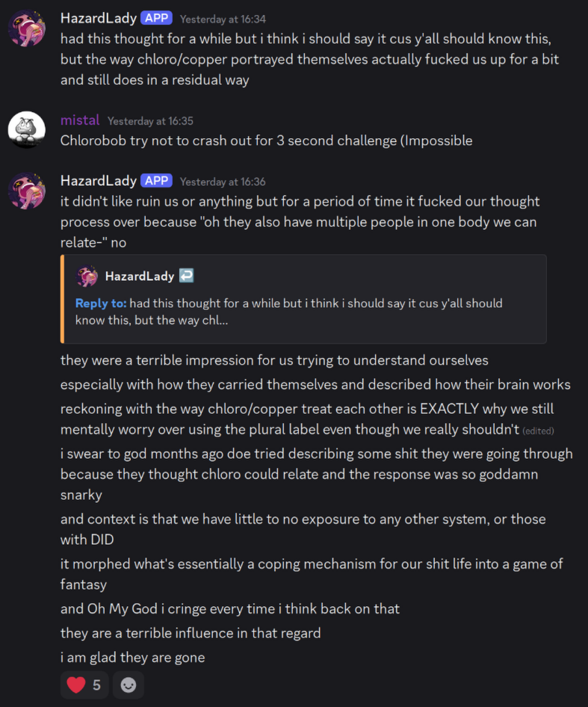The image size is (588, 707).
Task: Click the HazardLady name inside the reply embed
Action: [139, 277]
